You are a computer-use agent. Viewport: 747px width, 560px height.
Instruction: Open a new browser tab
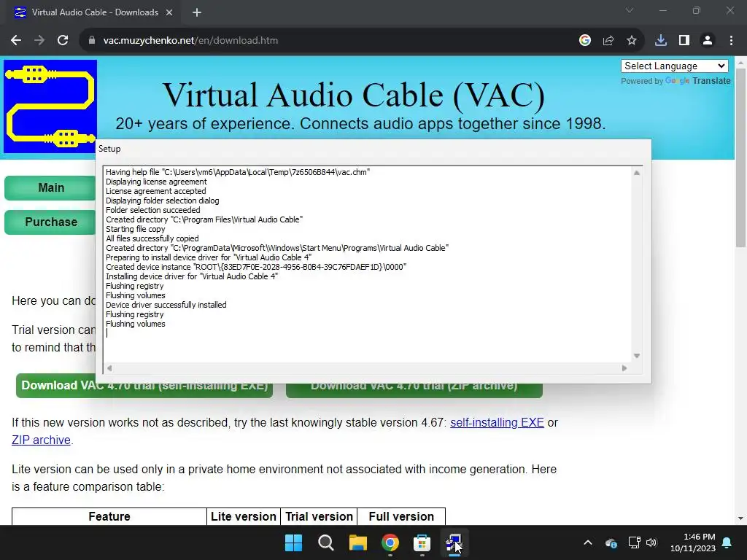click(x=197, y=12)
